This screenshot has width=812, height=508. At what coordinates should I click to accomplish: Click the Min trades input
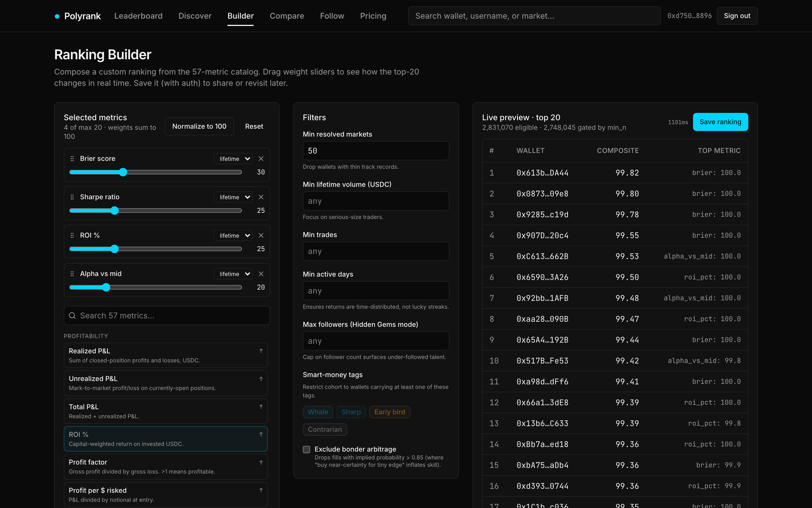(x=376, y=251)
